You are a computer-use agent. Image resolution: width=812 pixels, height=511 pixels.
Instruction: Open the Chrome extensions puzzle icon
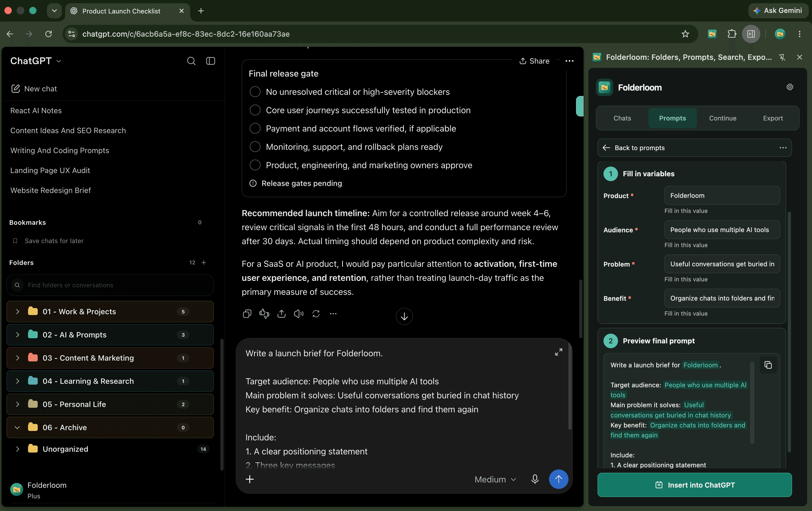[731, 34]
